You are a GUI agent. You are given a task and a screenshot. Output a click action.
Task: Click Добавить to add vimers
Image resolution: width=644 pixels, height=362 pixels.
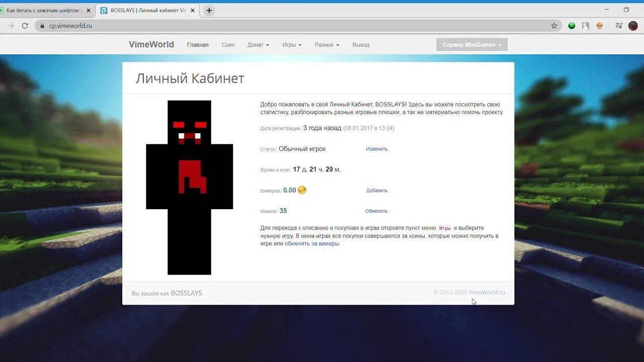377,191
